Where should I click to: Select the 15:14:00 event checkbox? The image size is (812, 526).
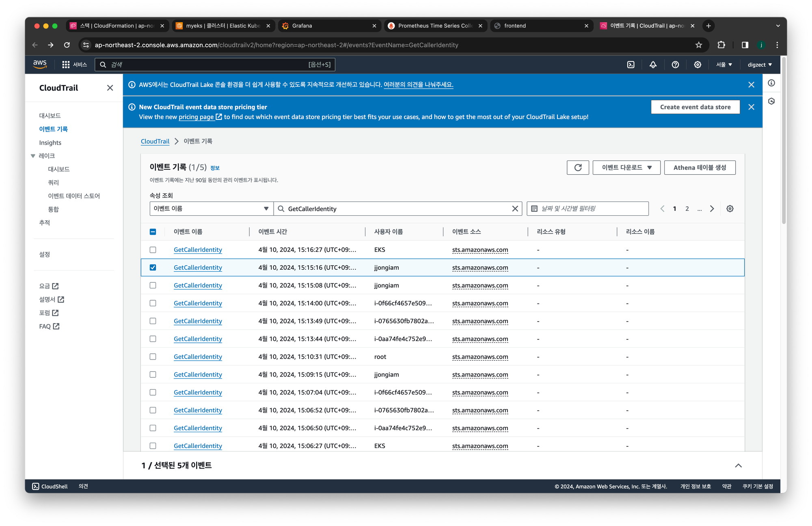tap(153, 303)
